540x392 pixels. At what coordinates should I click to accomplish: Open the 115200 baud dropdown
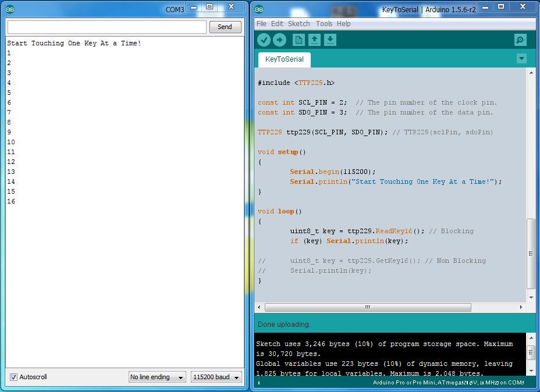pyautogui.click(x=216, y=377)
